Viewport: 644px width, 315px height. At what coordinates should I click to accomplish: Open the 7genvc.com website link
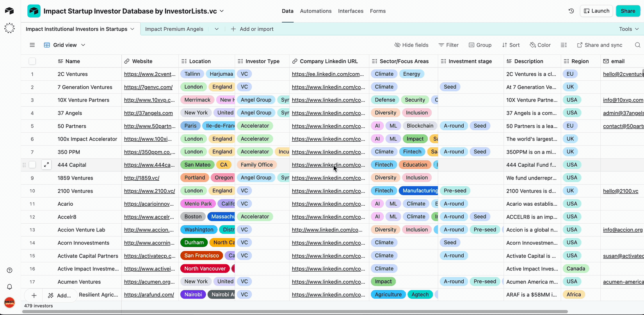point(148,87)
